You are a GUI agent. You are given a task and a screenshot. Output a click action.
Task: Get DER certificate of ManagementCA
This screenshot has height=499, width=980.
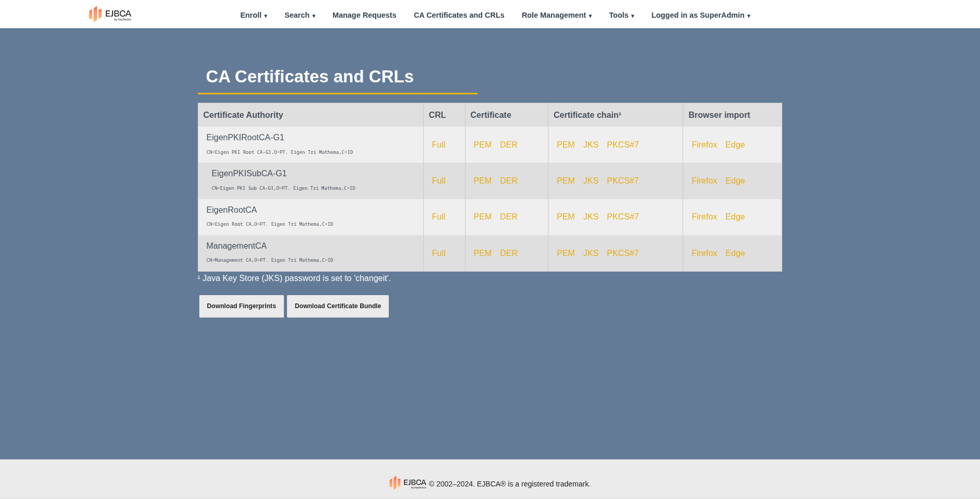point(509,253)
